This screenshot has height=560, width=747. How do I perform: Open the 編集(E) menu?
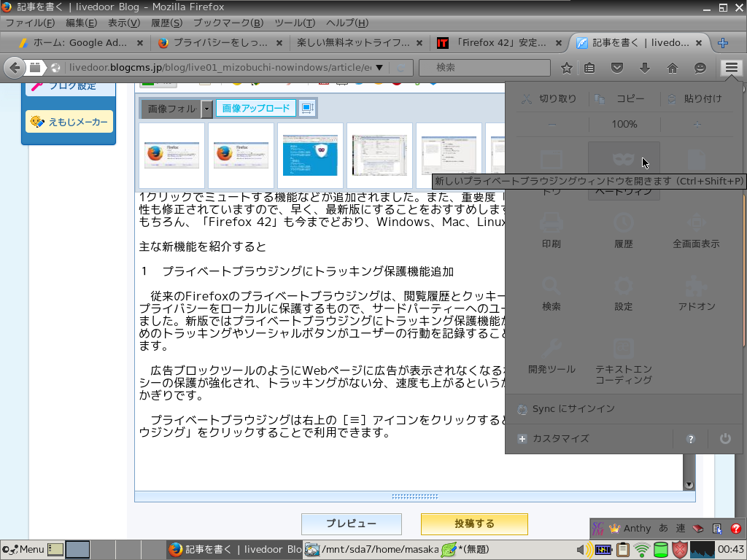coord(81,23)
